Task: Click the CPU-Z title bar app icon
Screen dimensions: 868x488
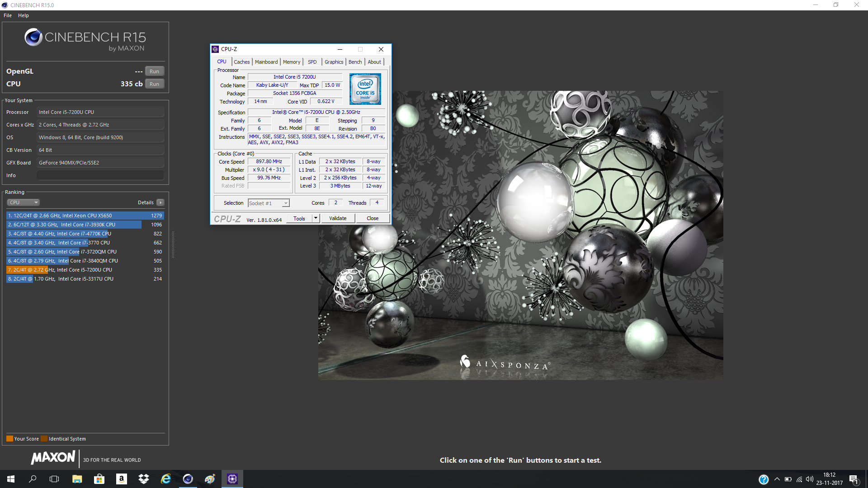Action: pyautogui.click(x=215, y=49)
